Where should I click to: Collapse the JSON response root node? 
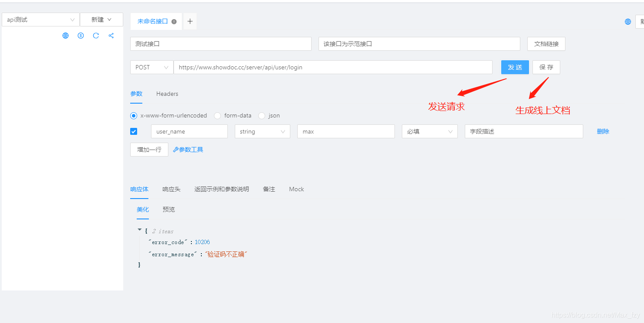pyautogui.click(x=140, y=231)
